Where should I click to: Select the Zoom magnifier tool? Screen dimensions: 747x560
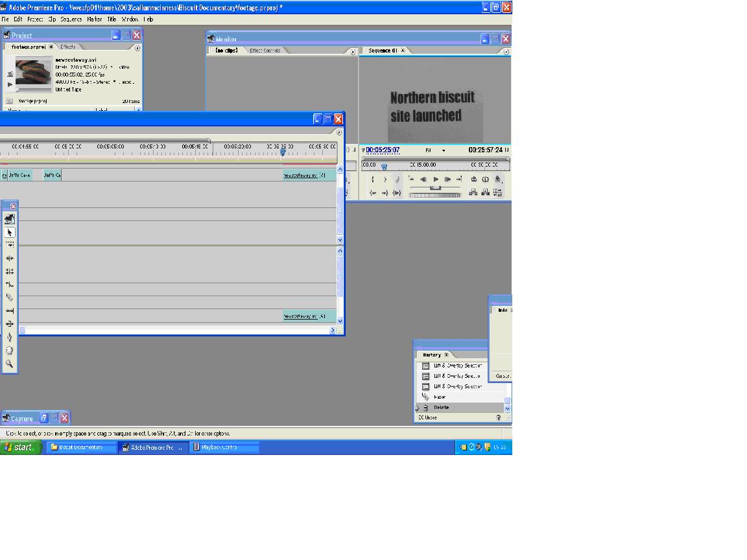10,364
